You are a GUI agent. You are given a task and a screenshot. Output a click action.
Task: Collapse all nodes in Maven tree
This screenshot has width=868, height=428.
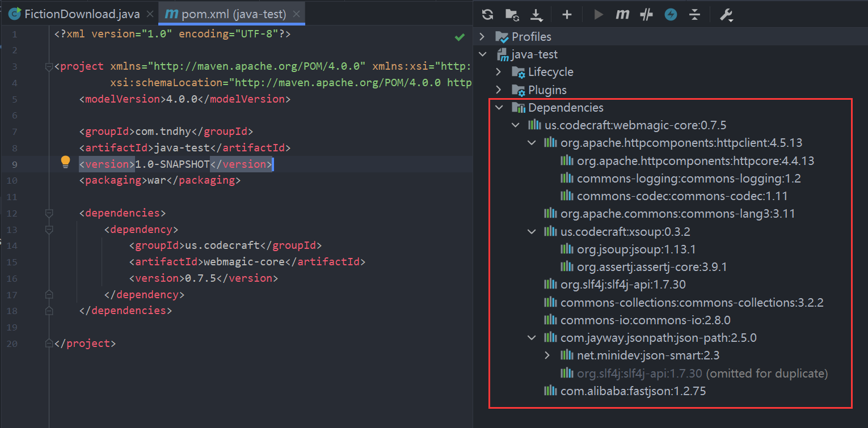tap(695, 15)
